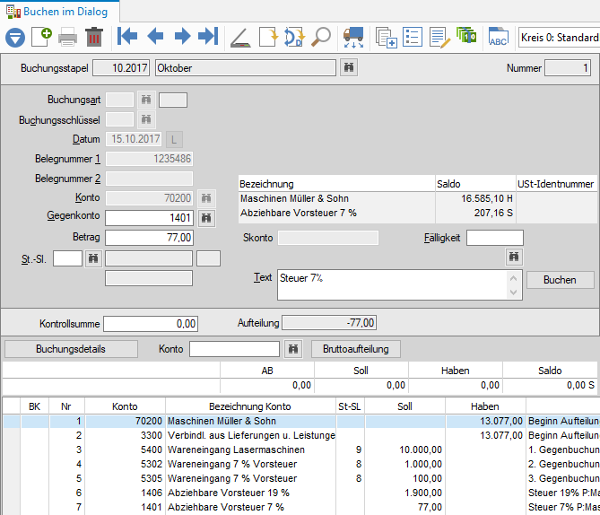Click the notes with pencil icon

click(x=439, y=37)
